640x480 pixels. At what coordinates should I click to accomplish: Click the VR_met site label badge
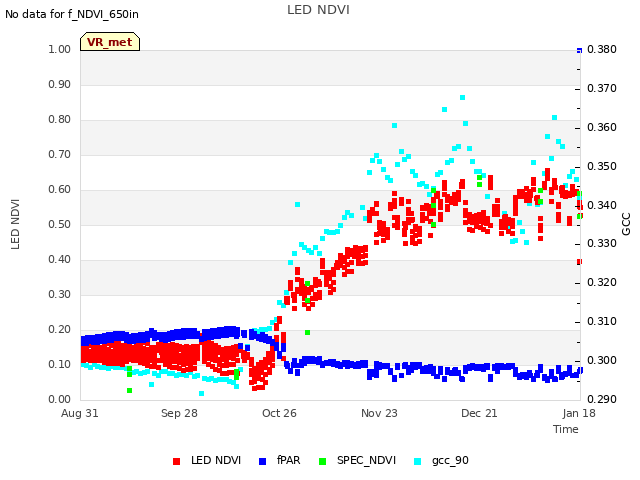pos(110,42)
